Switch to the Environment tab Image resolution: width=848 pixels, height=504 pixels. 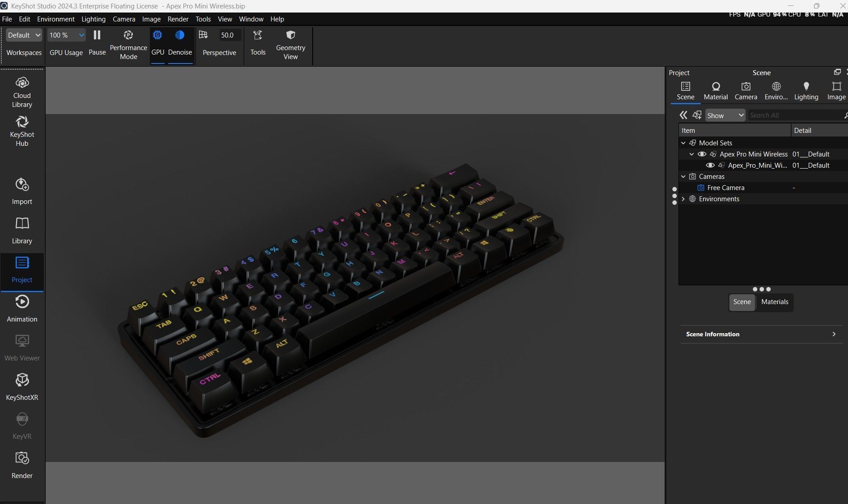pos(776,91)
